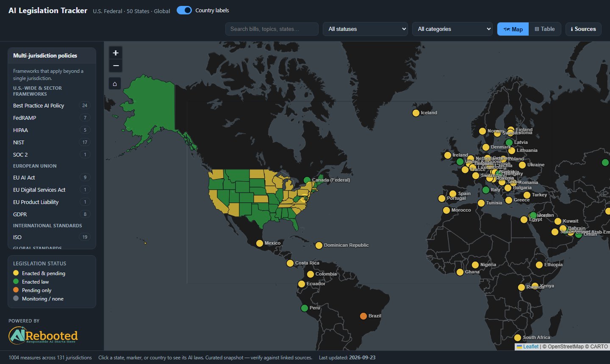Select the FedRAMP framework
Image resolution: width=610 pixels, height=364 pixels.
pos(52,118)
